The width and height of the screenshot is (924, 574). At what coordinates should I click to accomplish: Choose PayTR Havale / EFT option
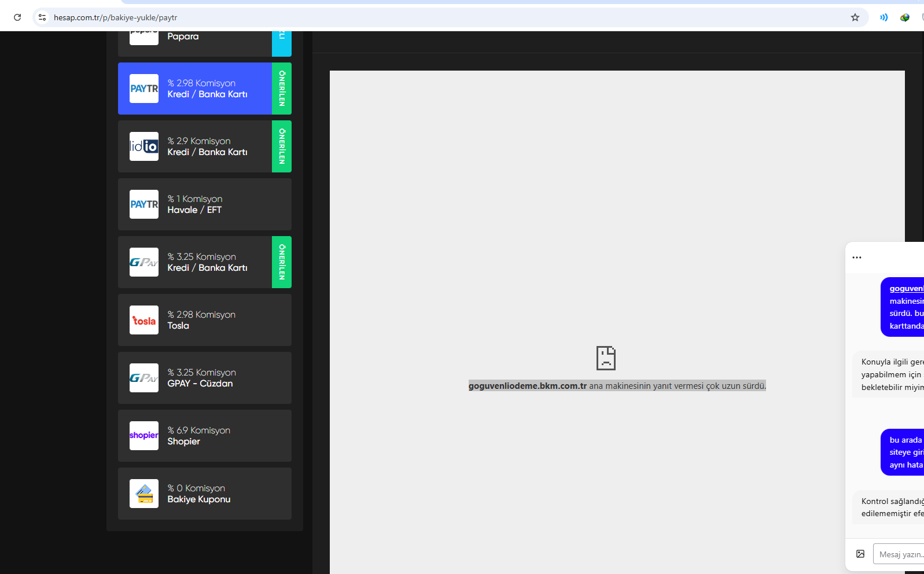coord(205,204)
